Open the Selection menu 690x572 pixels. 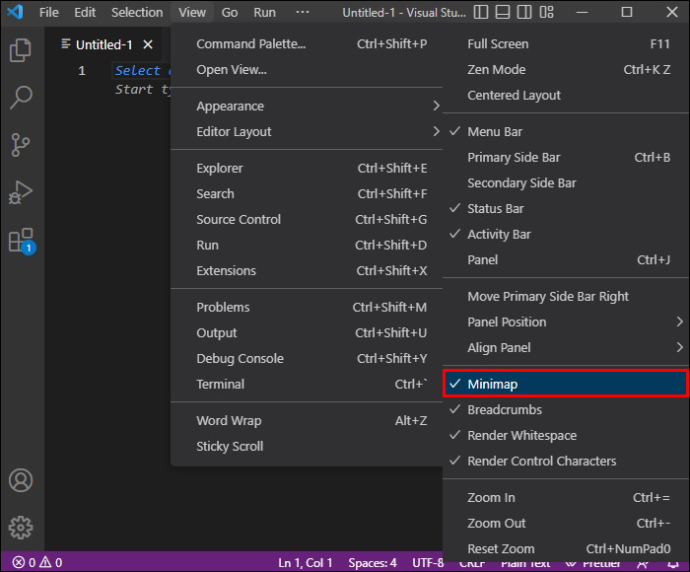[137, 12]
